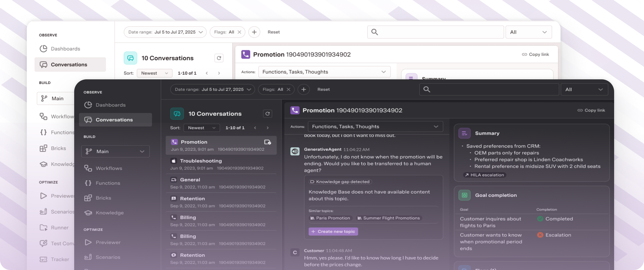
Task: Open Tracker in the light window sidebar
Action: (55, 259)
